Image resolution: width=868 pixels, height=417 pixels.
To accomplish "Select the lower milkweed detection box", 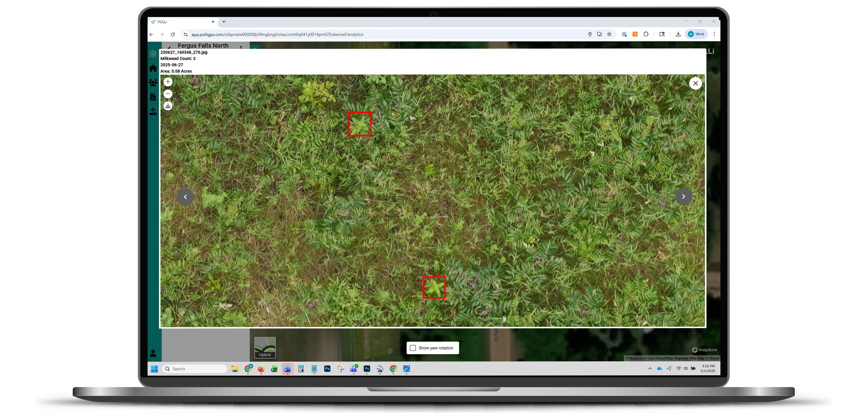I will pyautogui.click(x=434, y=287).
